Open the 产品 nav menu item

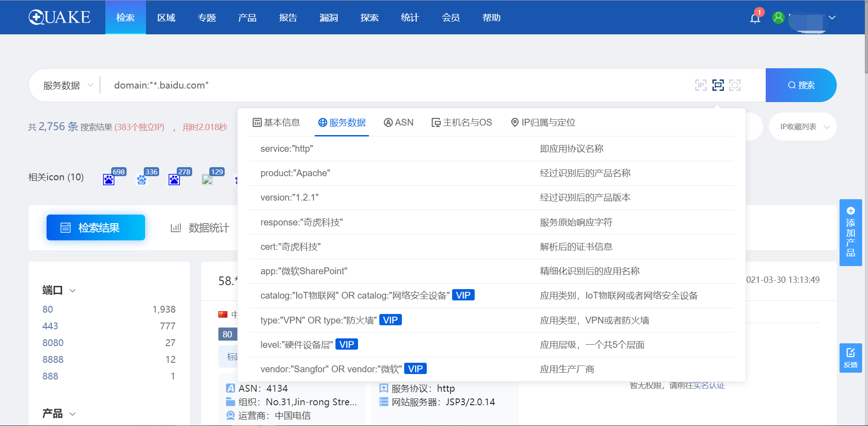247,17
